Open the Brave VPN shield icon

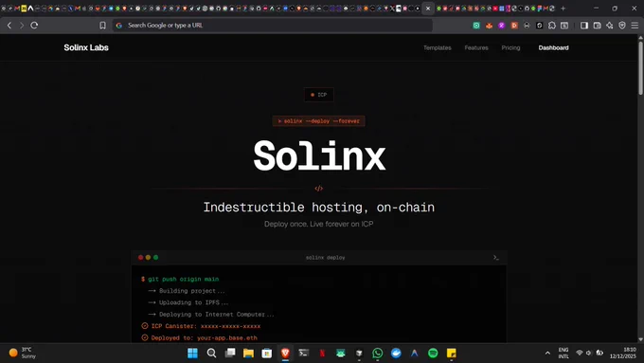(x=622, y=26)
